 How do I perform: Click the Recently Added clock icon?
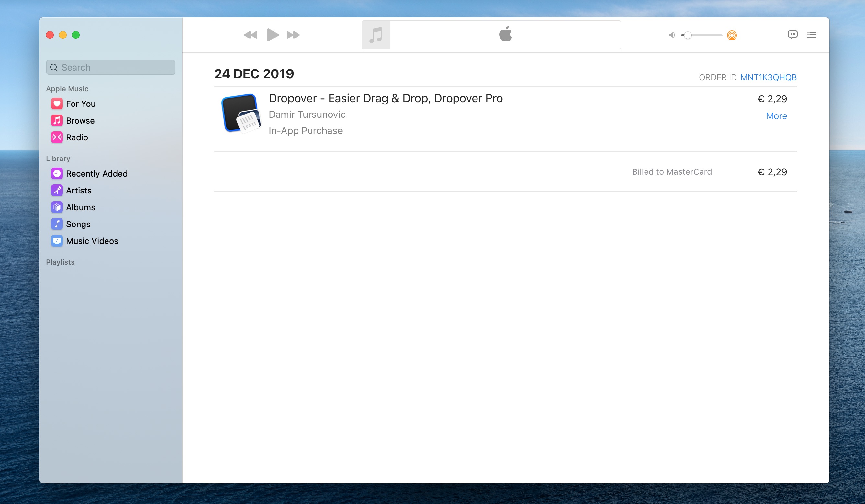[57, 174]
